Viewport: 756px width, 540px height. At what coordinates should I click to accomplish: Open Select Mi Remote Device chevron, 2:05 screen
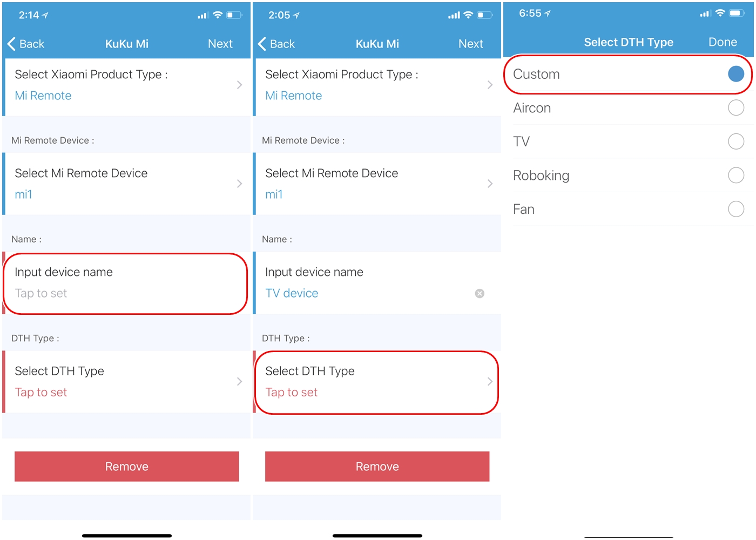[x=490, y=184]
